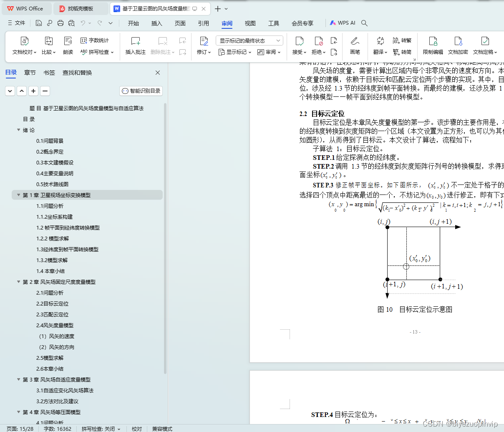The image size is (504, 432).
Task: Open the 翻译 translate tool
Action: pos(380,46)
